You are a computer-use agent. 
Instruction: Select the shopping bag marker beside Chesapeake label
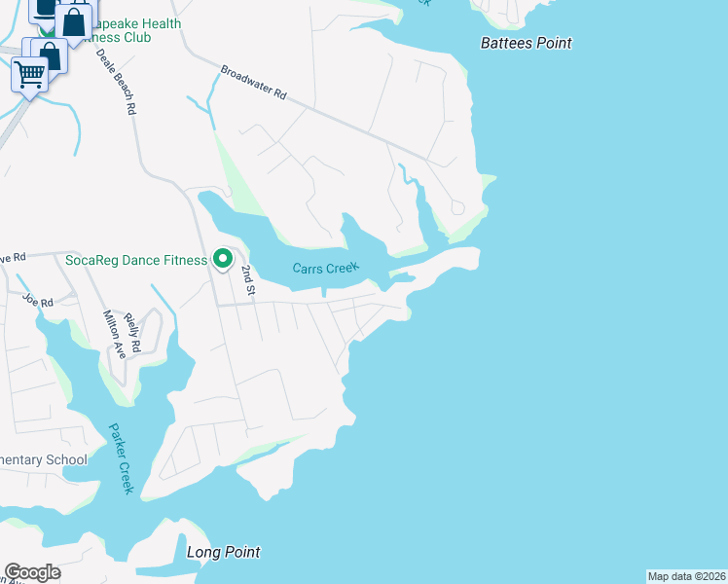[x=73, y=24]
